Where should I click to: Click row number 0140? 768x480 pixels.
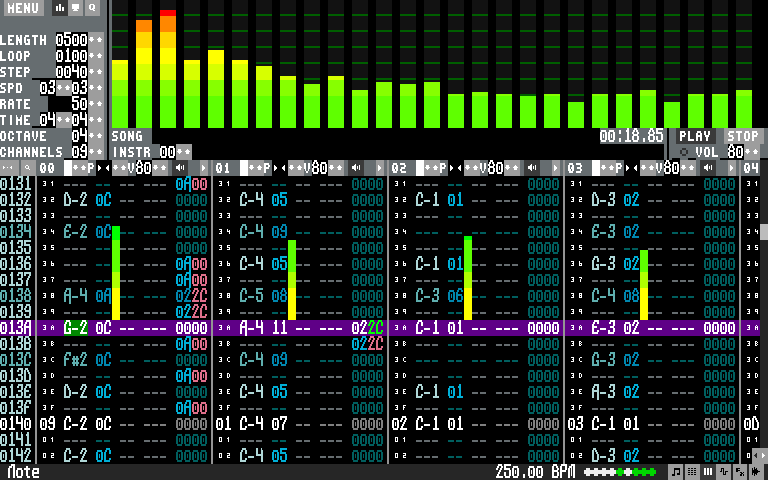pos(16,423)
